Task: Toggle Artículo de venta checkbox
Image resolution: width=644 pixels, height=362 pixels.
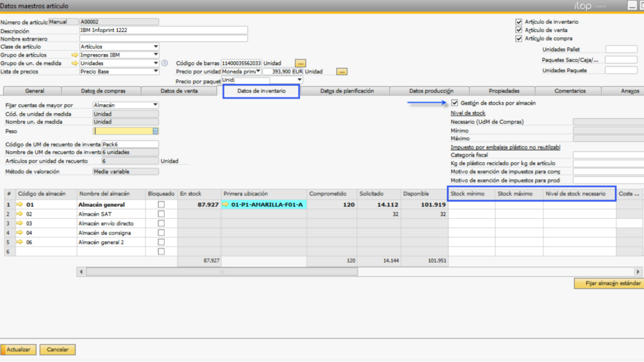Action: (519, 30)
